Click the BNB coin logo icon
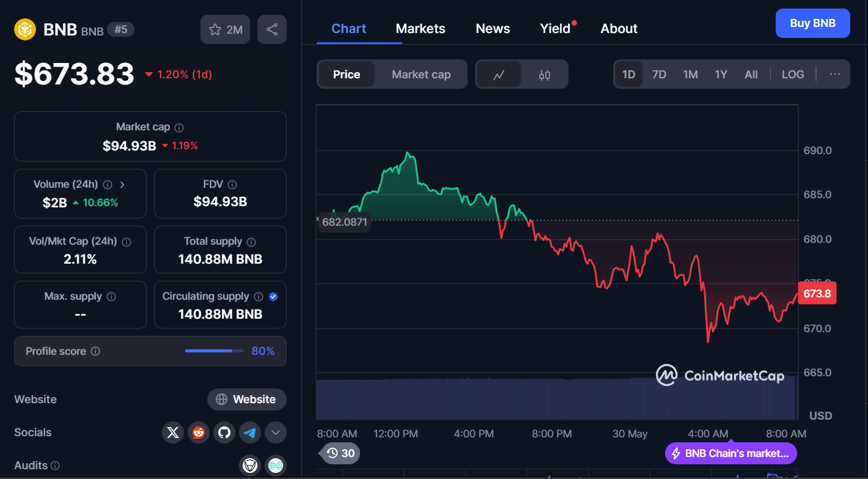This screenshot has width=868, height=479. click(x=25, y=29)
